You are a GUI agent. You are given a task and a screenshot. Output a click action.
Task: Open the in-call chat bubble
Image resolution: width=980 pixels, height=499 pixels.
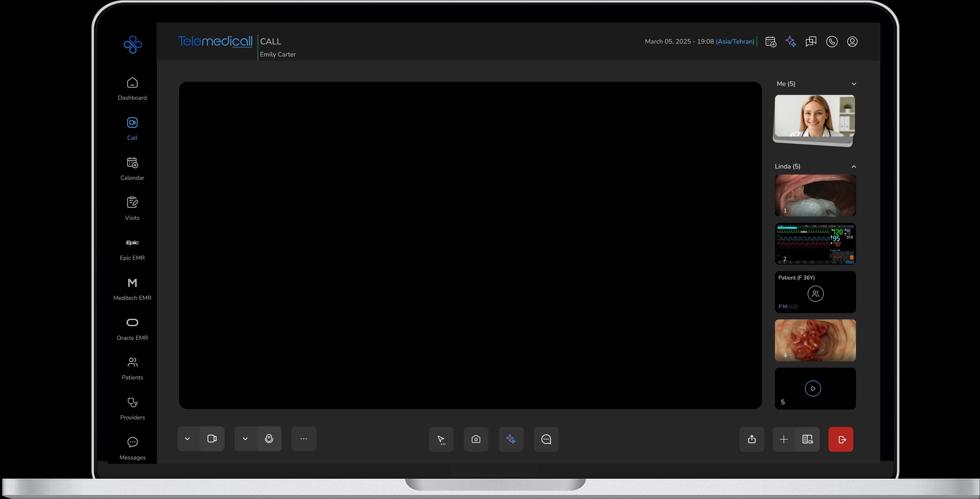(x=546, y=439)
